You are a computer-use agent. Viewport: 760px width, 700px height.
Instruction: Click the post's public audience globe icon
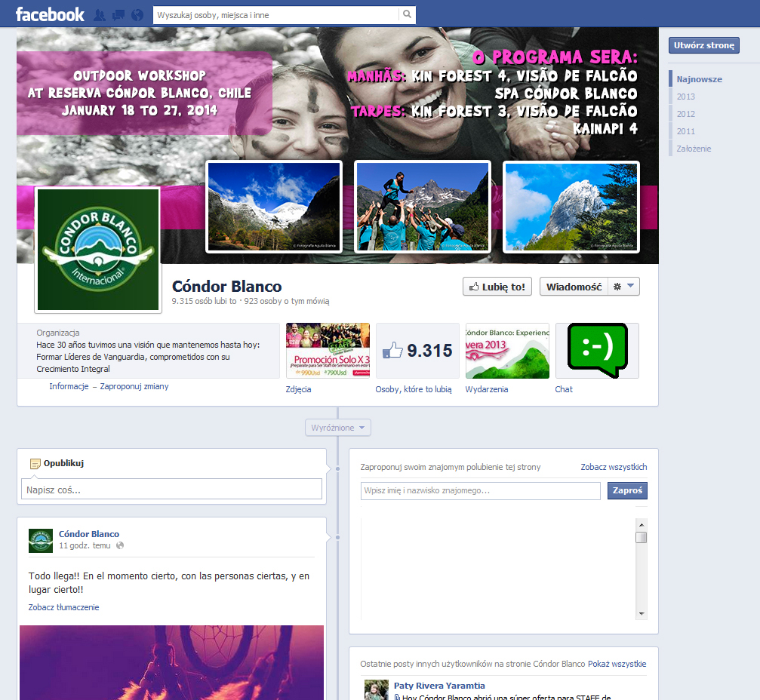120,545
